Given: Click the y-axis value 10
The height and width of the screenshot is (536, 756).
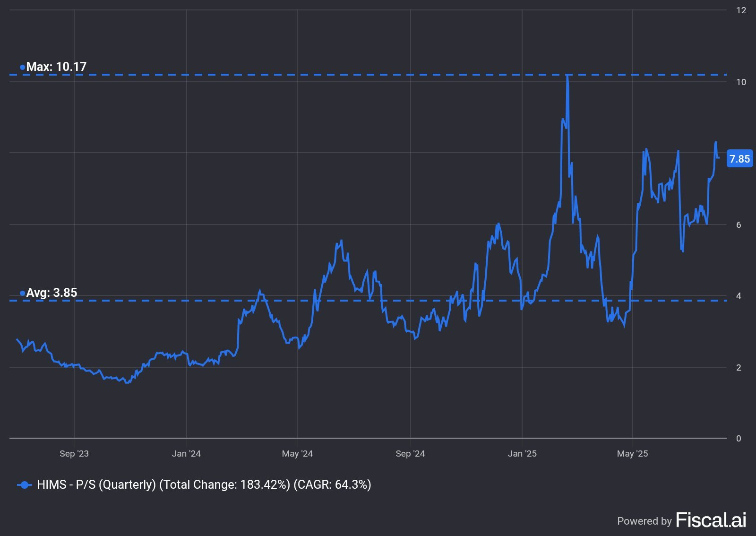Looking at the screenshot, I should (741, 82).
